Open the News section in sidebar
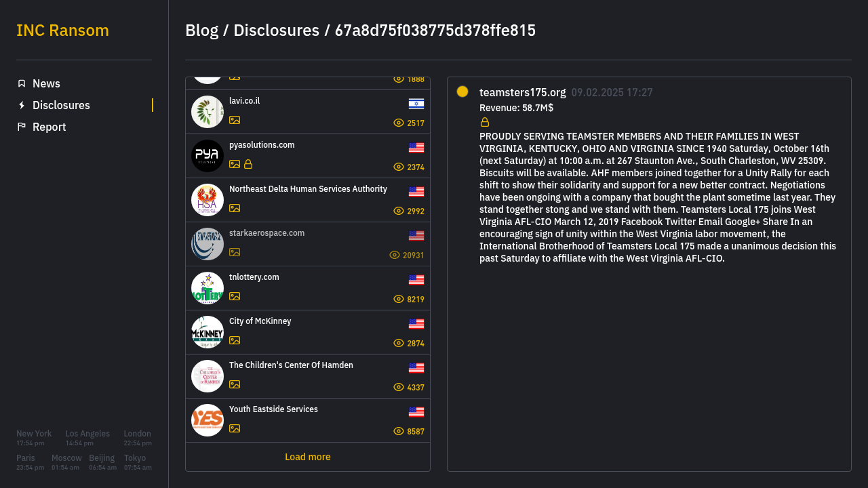 (x=46, y=83)
